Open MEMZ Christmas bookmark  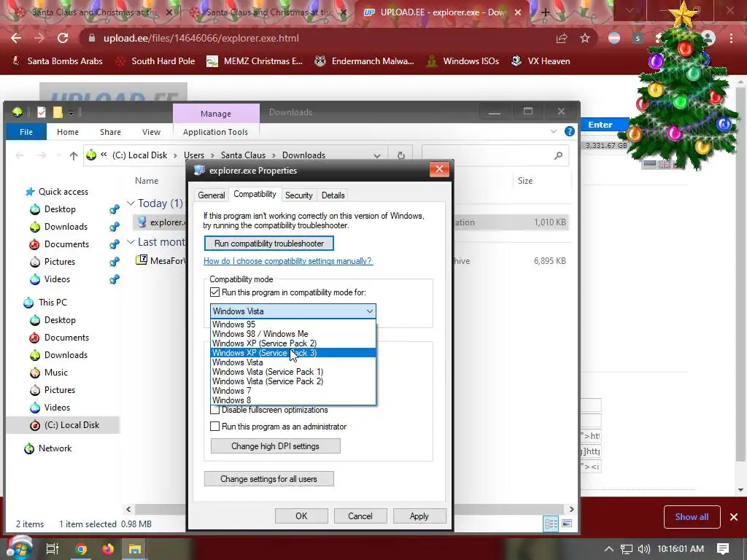click(255, 61)
